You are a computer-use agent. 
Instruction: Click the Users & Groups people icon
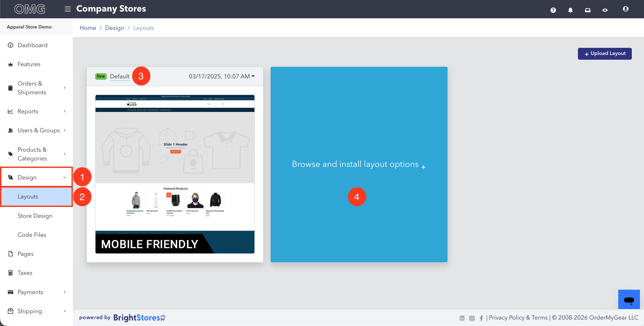[x=11, y=130]
